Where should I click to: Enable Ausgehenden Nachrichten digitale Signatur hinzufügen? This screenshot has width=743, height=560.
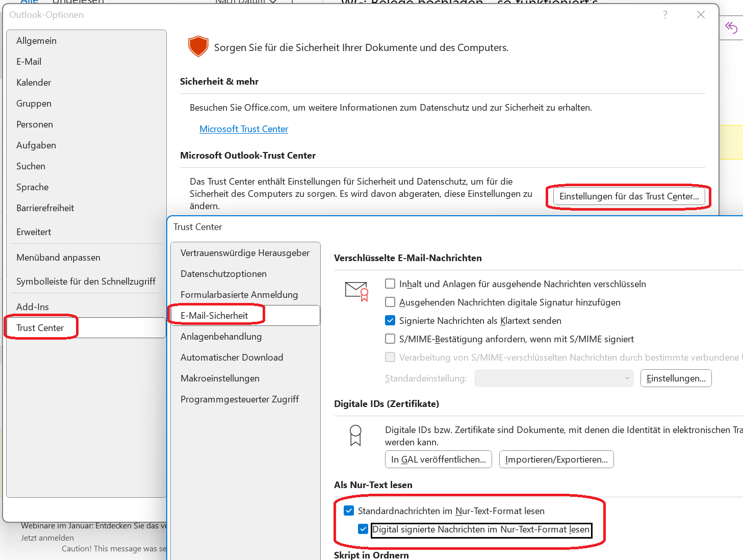click(390, 302)
